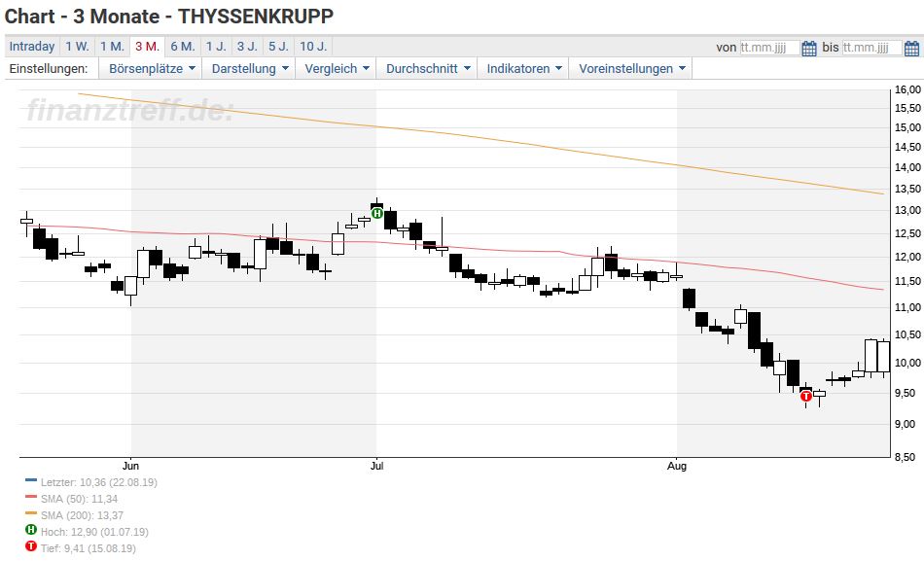Click the 8,50 price label on the y-axis

[907, 457]
